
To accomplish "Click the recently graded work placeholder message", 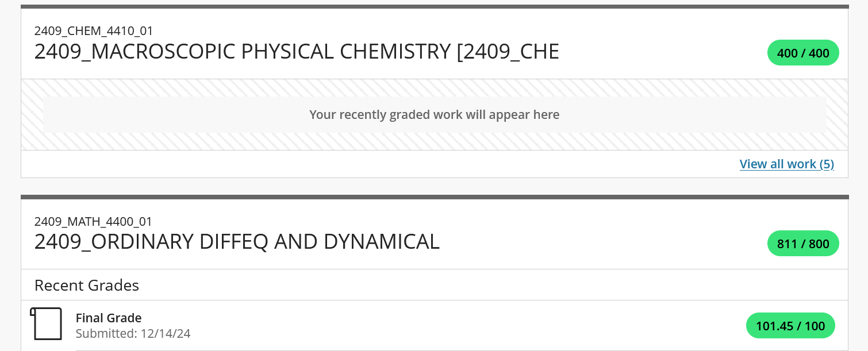I will (434, 115).
